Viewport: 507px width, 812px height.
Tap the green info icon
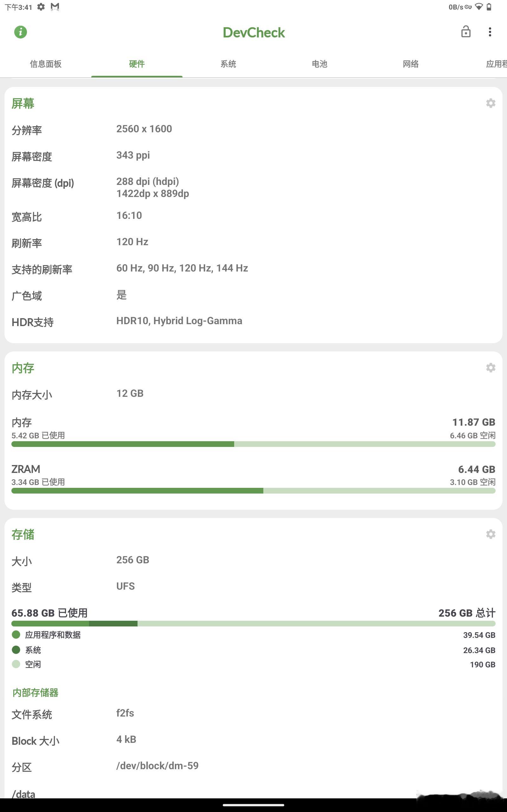click(x=21, y=32)
